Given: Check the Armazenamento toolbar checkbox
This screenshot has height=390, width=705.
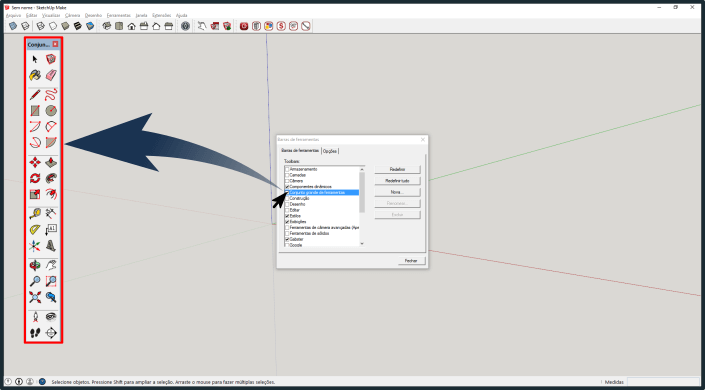Looking at the screenshot, I should click(x=287, y=169).
